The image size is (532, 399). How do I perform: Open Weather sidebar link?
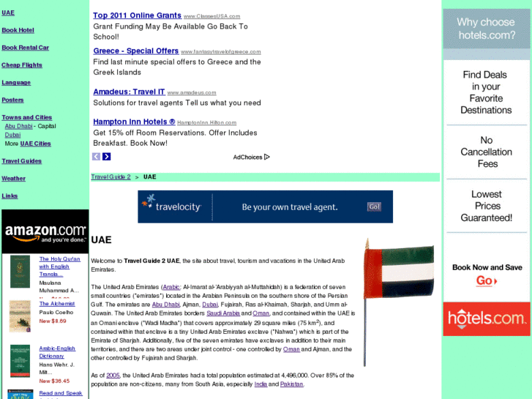point(14,179)
